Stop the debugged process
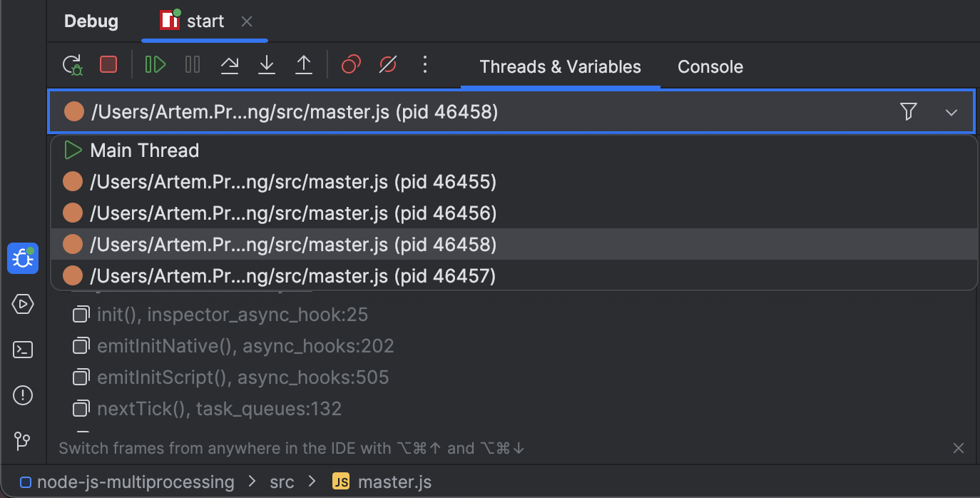980x498 pixels. point(108,64)
